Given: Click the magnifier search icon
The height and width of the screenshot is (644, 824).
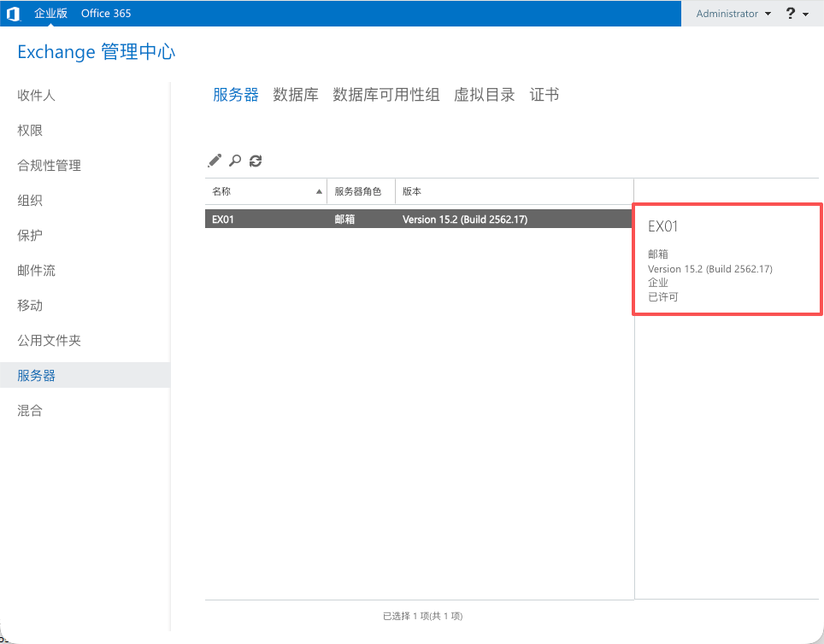Looking at the screenshot, I should (x=235, y=161).
